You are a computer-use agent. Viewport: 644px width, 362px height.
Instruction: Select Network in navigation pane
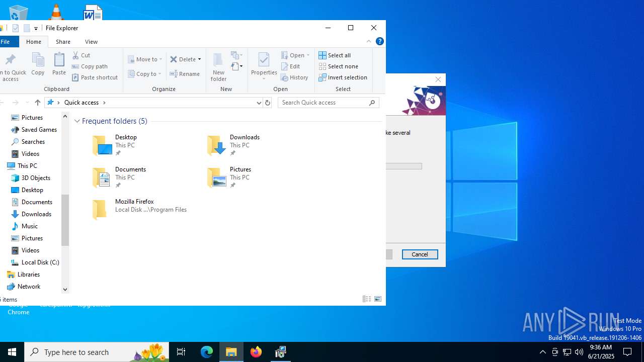click(24, 287)
